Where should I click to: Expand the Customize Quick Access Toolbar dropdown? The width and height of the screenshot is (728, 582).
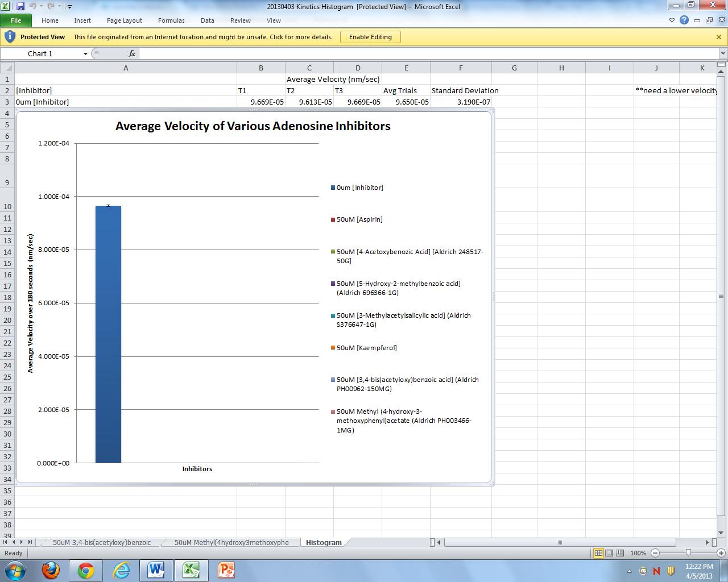[x=69, y=7]
